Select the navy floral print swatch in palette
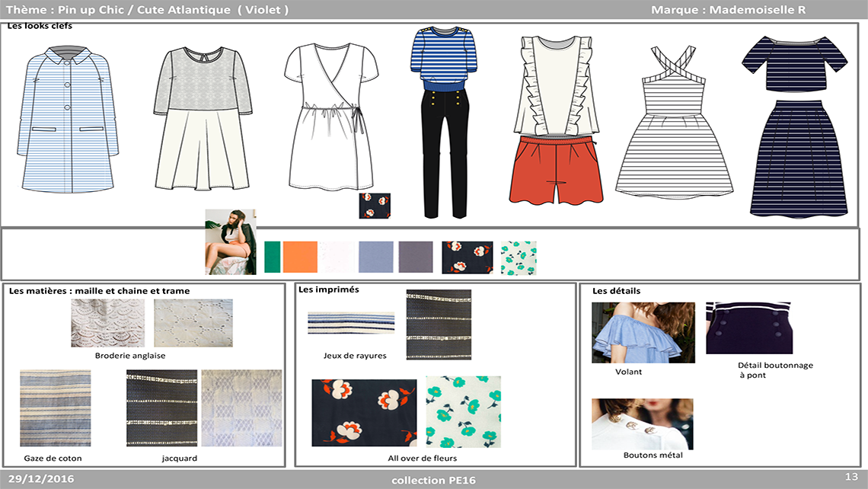This screenshot has width=868, height=489. [468, 257]
